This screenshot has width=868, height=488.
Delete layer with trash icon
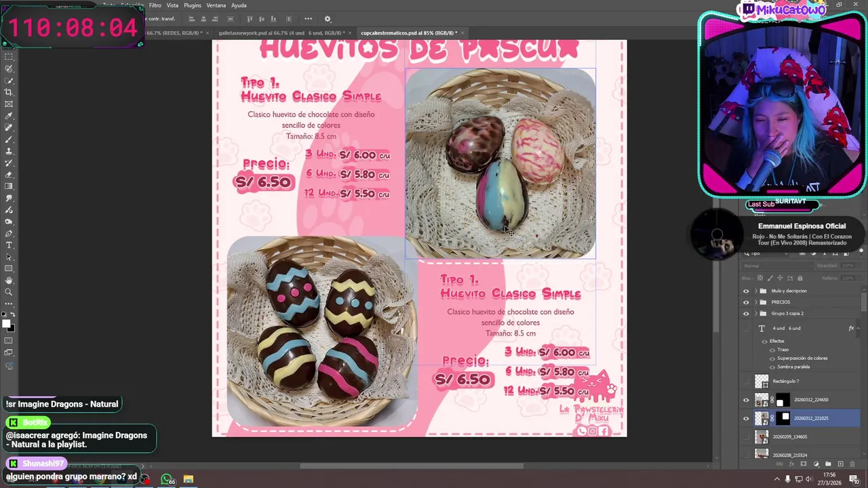(854, 464)
